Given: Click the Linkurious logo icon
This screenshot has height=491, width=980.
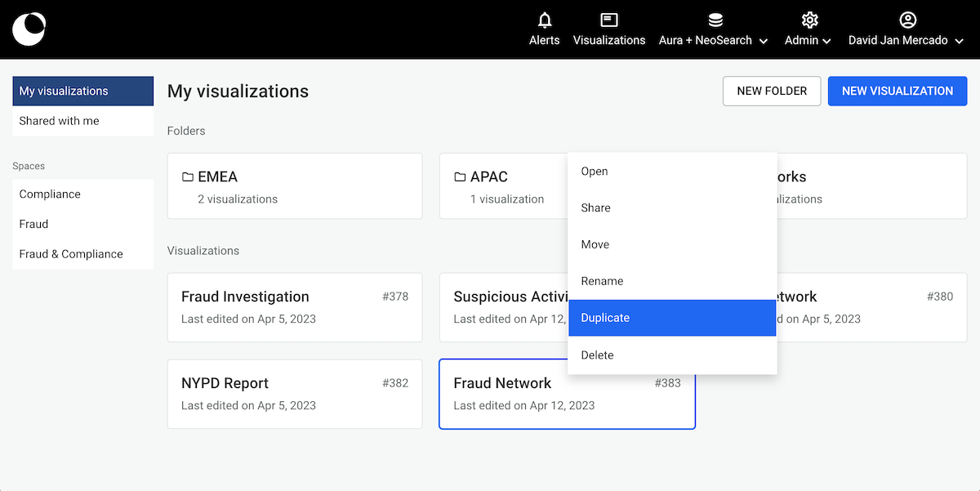Looking at the screenshot, I should (29, 29).
